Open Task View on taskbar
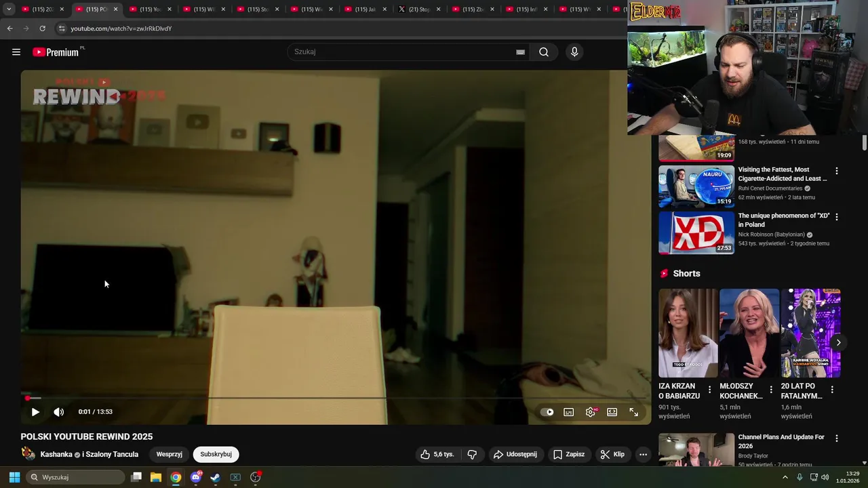Image resolution: width=868 pixels, height=488 pixels. (x=136, y=477)
